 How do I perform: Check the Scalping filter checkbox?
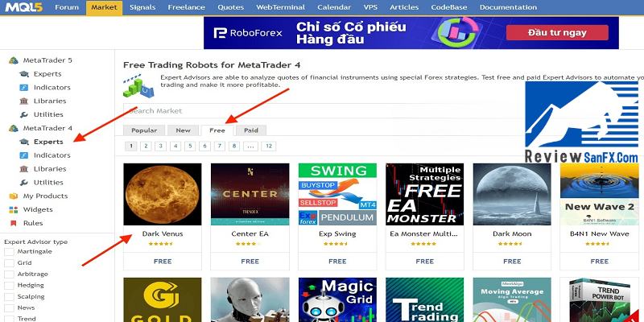pyautogui.click(x=9, y=296)
